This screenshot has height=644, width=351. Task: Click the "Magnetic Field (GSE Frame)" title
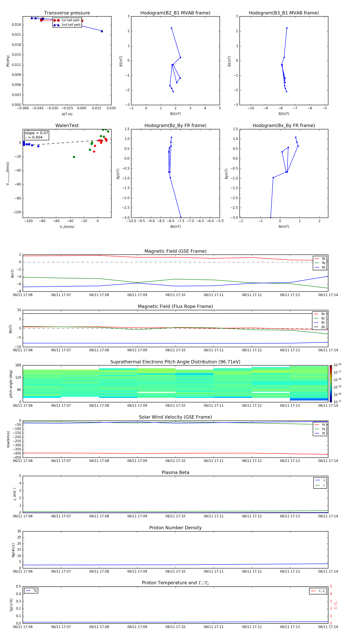175,251
